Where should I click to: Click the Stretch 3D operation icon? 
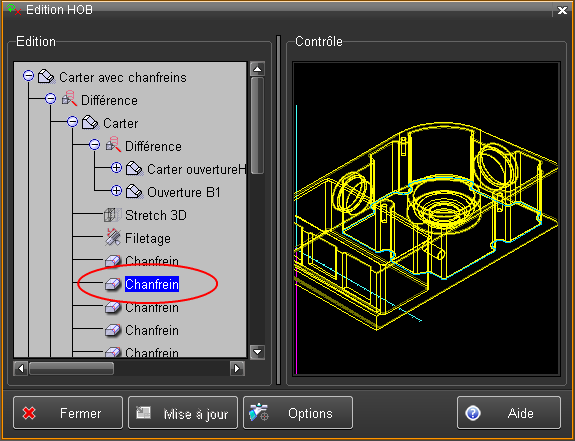(x=113, y=215)
